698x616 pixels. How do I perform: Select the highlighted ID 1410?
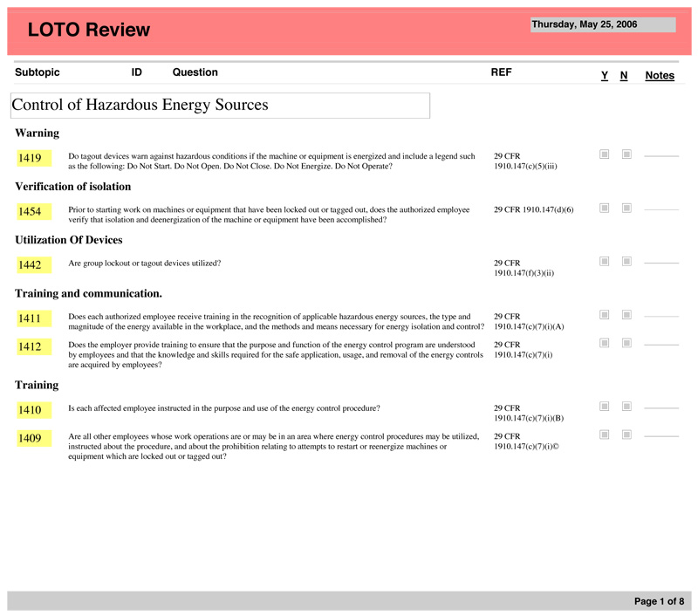tap(34, 410)
